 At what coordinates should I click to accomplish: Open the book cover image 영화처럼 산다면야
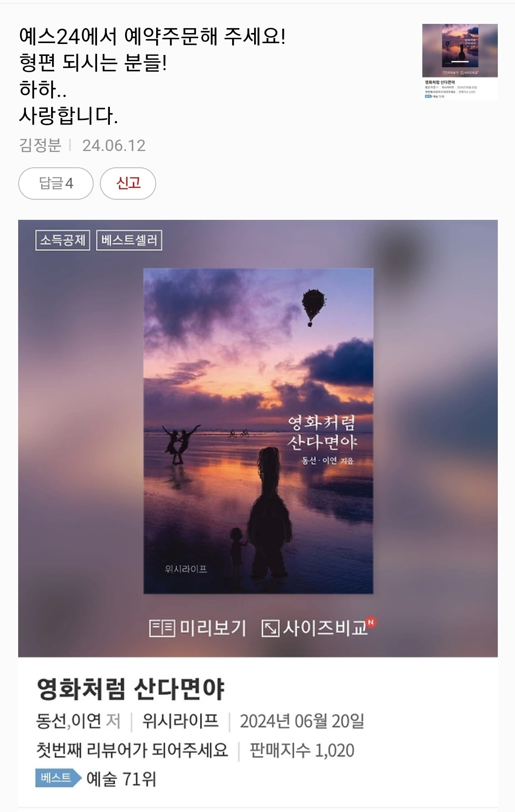(258, 431)
